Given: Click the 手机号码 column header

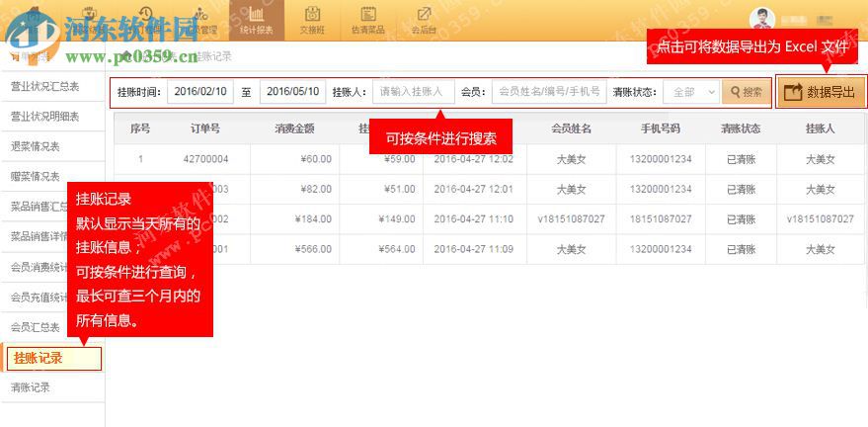Looking at the screenshot, I should 661,129.
